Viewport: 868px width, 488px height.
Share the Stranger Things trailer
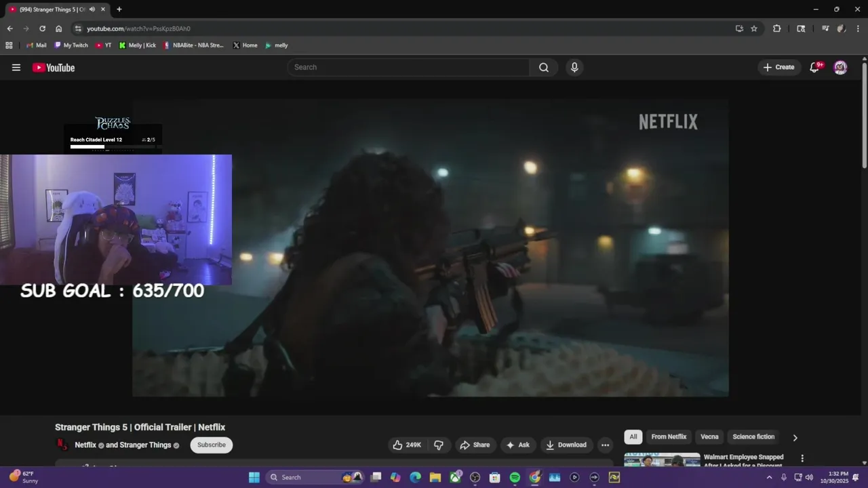475,445
